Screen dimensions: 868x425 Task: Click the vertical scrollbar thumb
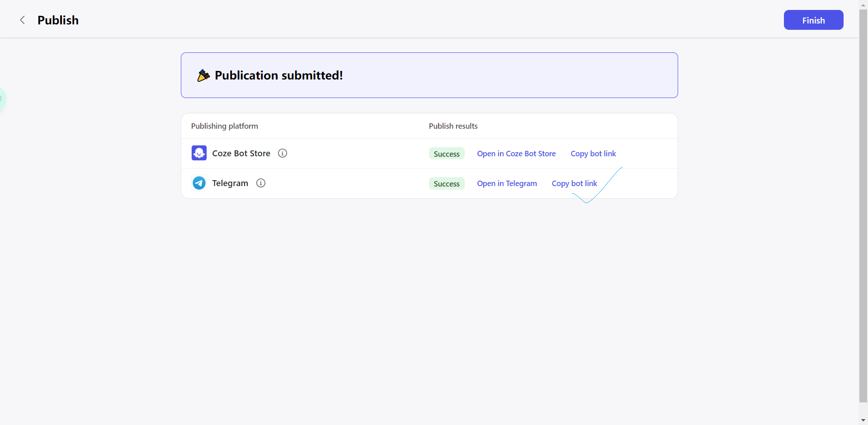click(863, 203)
